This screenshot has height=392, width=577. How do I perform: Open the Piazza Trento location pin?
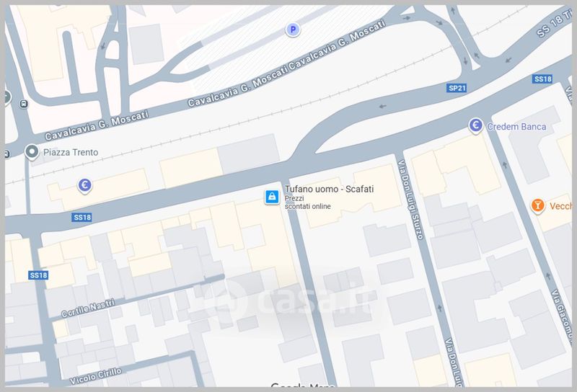coord(32,152)
